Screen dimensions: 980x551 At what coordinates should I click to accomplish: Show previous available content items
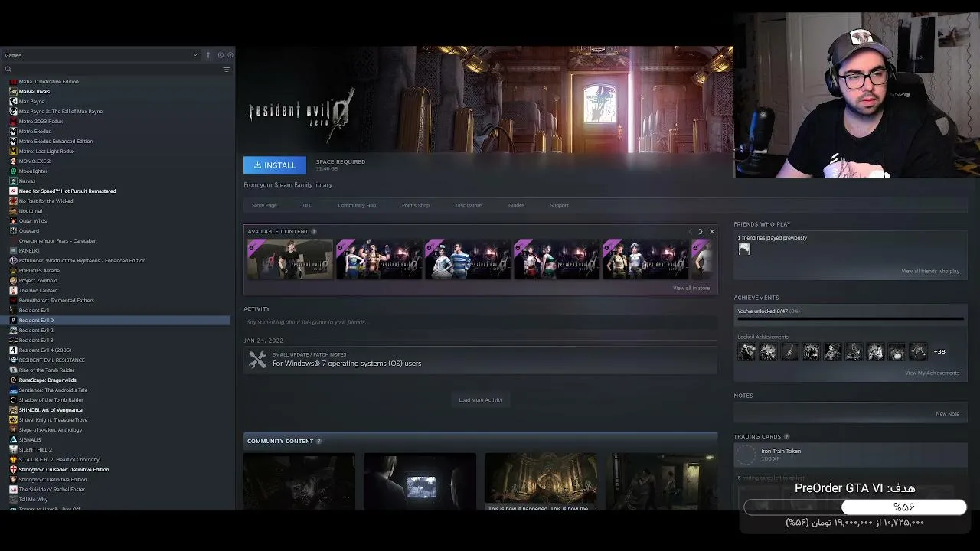690,231
